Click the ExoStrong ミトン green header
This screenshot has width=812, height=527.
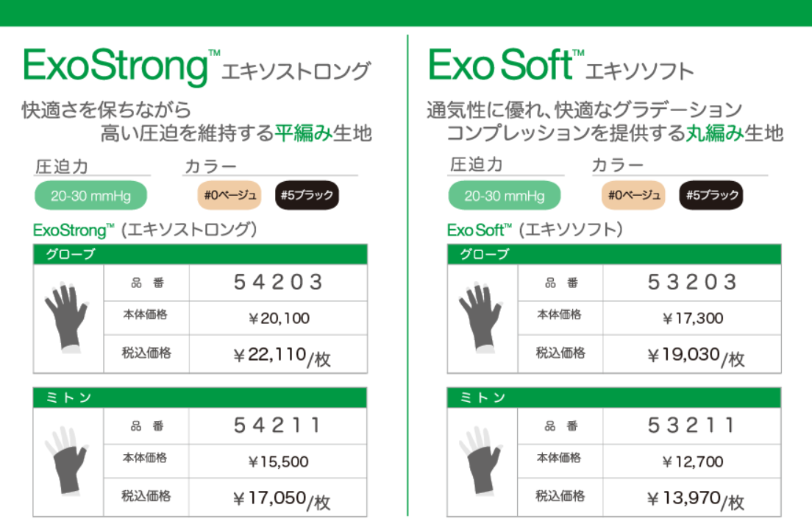tap(200, 398)
